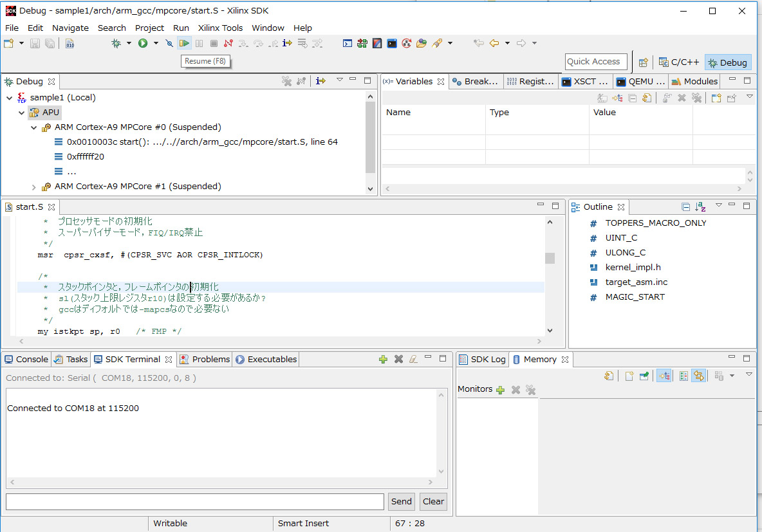Click the Disconnect icon in main toolbar
Viewport: 762px width, 532px height.
tap(228, 43)
